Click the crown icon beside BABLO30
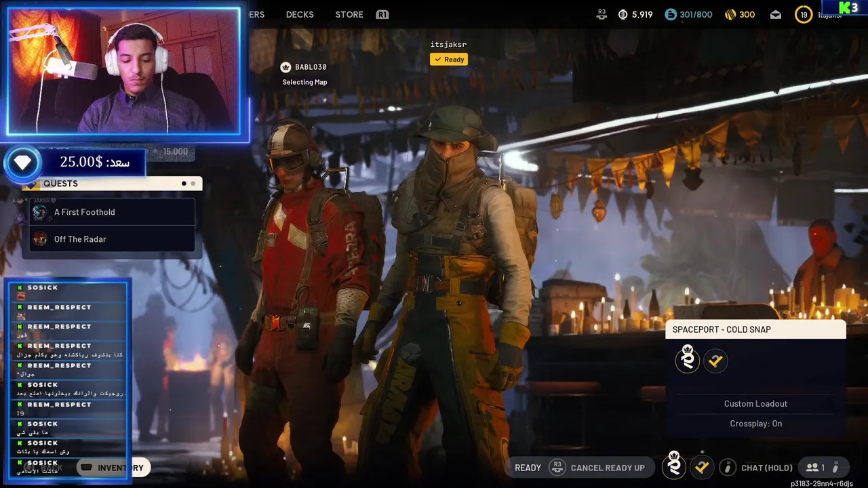868x488 pixels. 285,67
